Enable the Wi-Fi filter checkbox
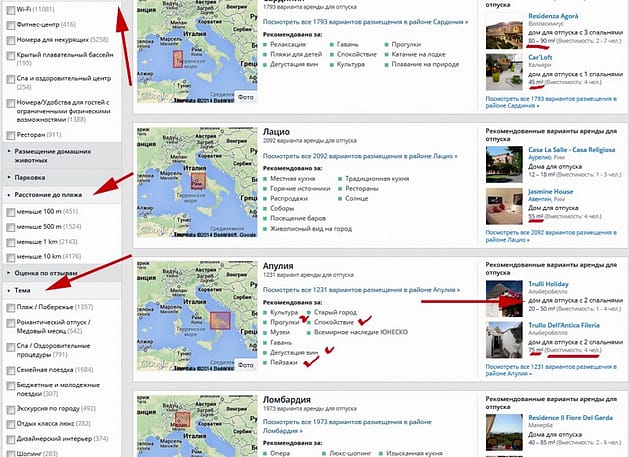 pyautogui.click(x=11, y=7)
